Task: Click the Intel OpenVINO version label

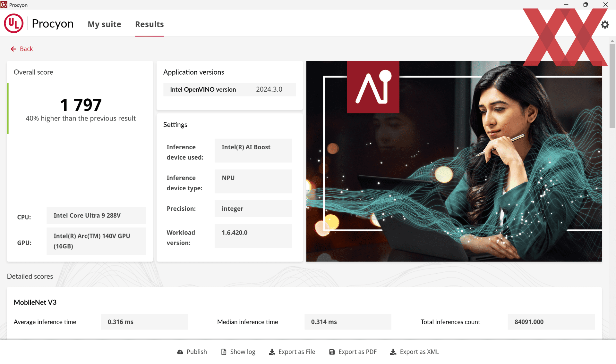Action: click(x=203, y=90)
